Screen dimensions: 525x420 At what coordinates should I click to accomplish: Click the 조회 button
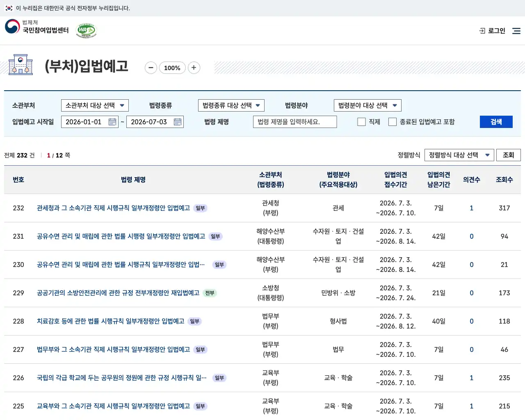tap(509, 155)
